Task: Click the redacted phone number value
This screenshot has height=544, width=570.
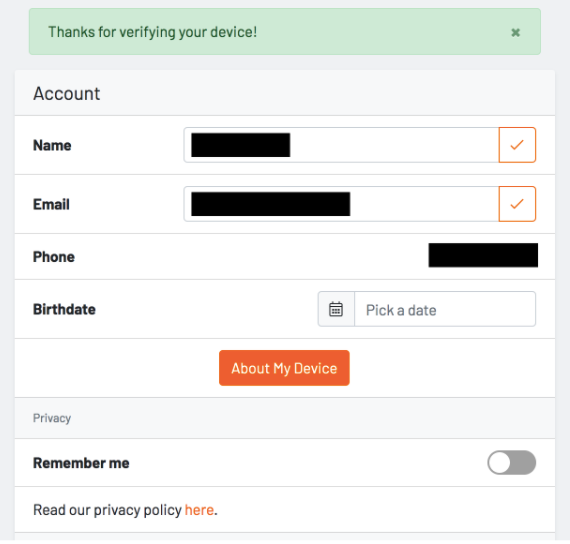Action: (483, 255)
